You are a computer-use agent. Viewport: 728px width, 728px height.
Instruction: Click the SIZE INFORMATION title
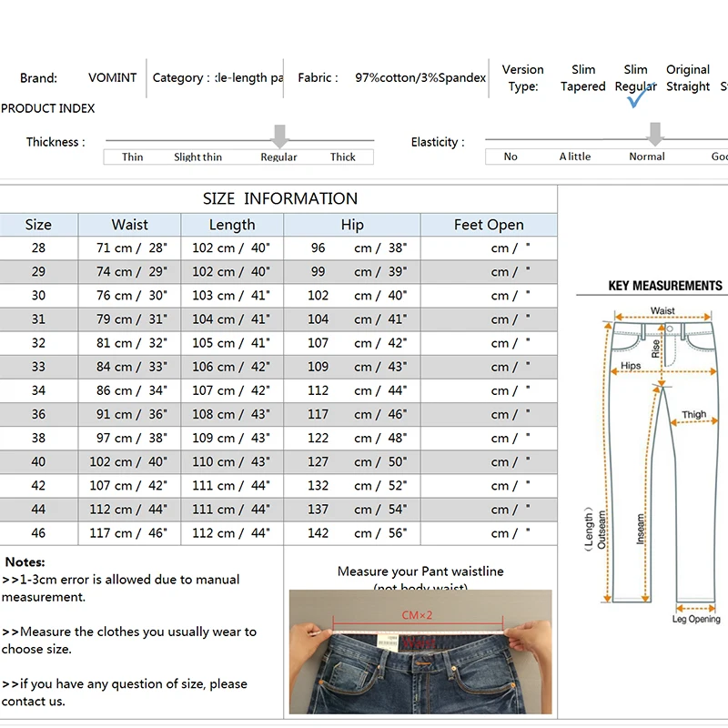point(280,198)
